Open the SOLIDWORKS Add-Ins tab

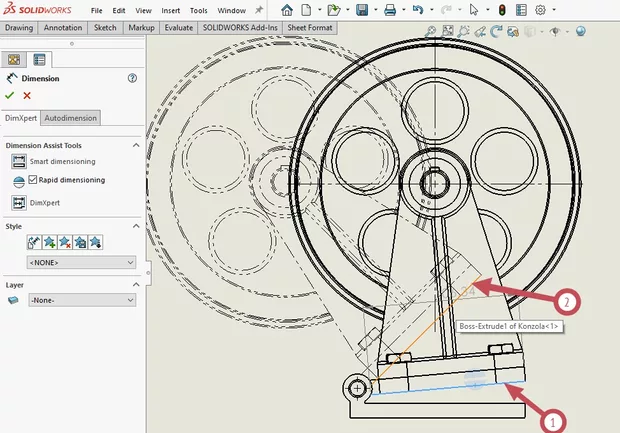(242, 28)
